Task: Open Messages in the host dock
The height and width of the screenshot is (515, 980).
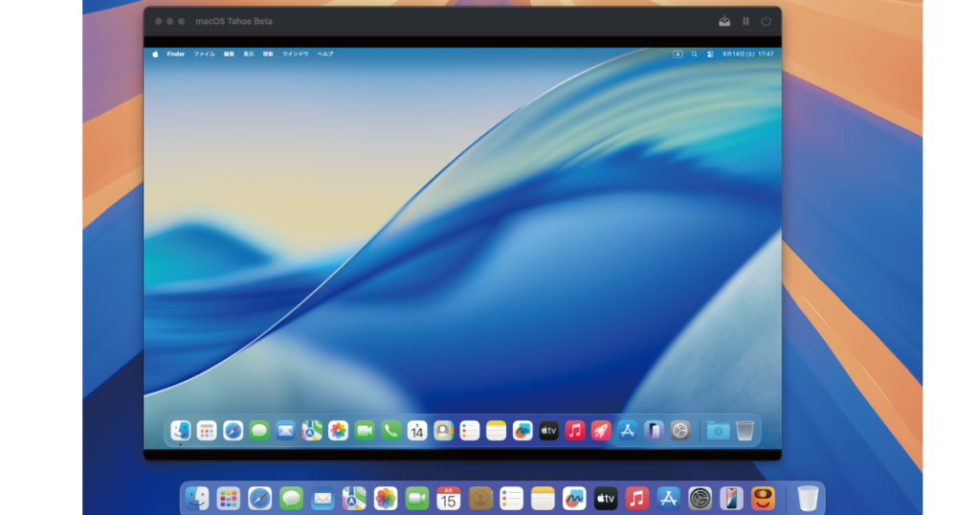Action: pos(291,498)
